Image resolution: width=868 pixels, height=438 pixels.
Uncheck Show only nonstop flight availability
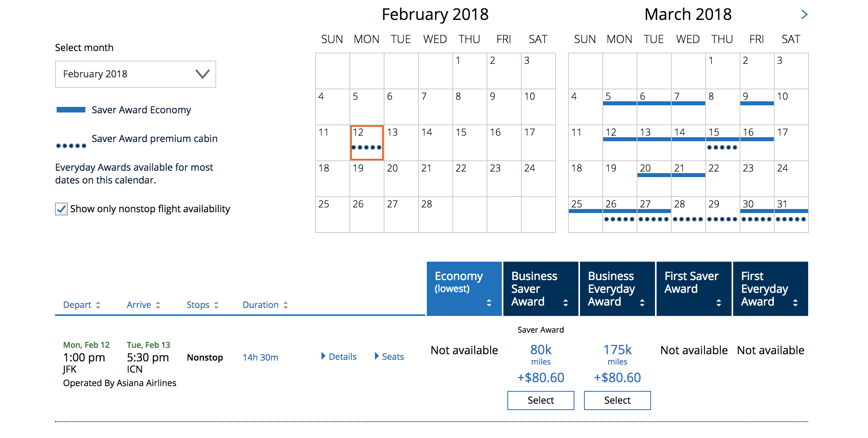click(61, 209)
